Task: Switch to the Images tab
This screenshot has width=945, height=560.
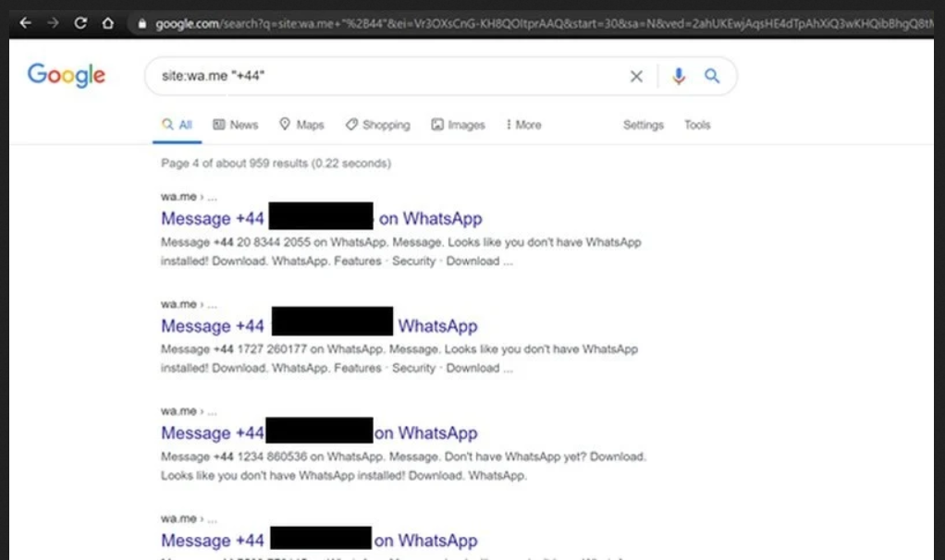Action: (x=458, y=125)
